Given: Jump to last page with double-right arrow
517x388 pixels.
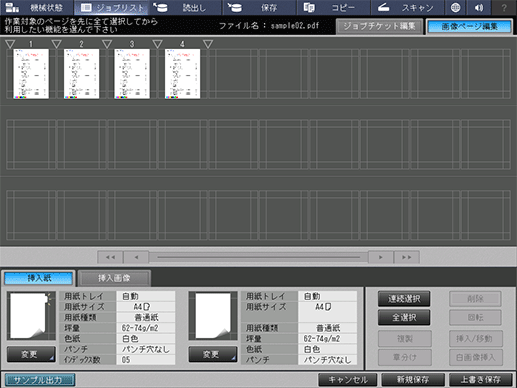Looking at the screenshot, I should pyautogui.click(x=407, y=257).
